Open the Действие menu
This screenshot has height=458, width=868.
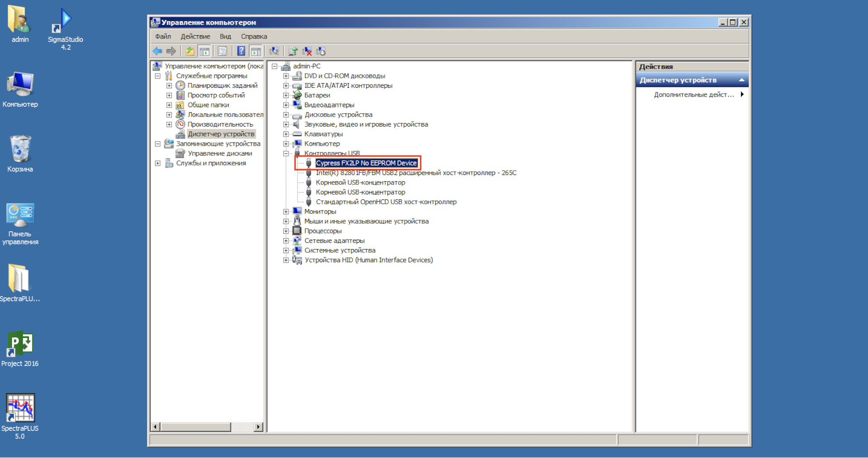(195, 36)
